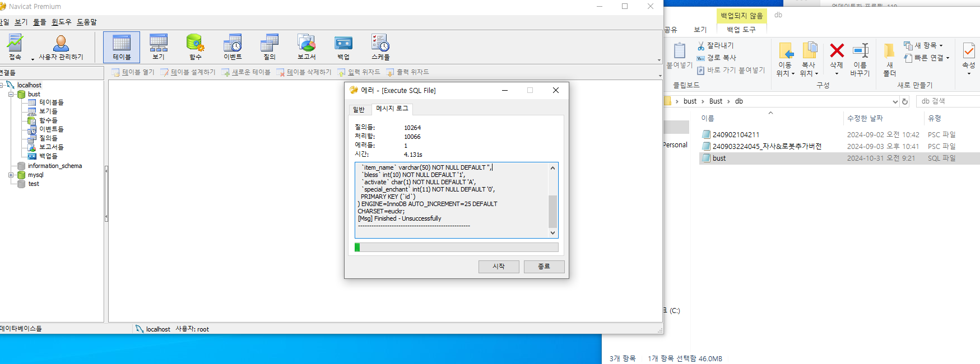
Task: Click the message log scroll down arrow
Action: click(x=553, y=233)
